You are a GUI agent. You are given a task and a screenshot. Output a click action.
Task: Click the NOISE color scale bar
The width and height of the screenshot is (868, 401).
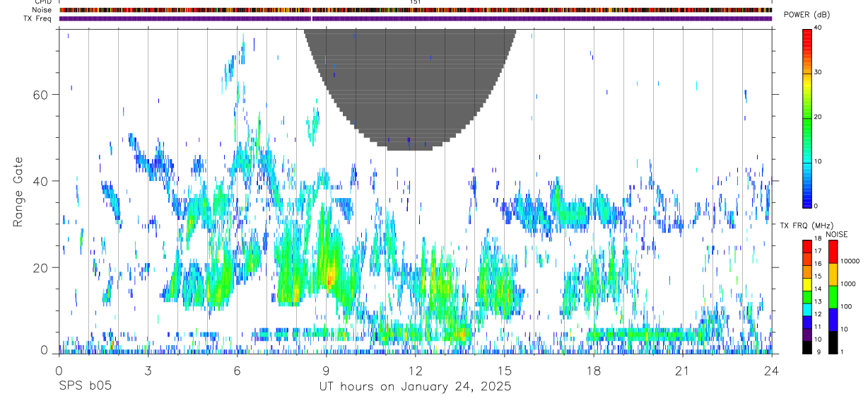[x=833, y=297]
